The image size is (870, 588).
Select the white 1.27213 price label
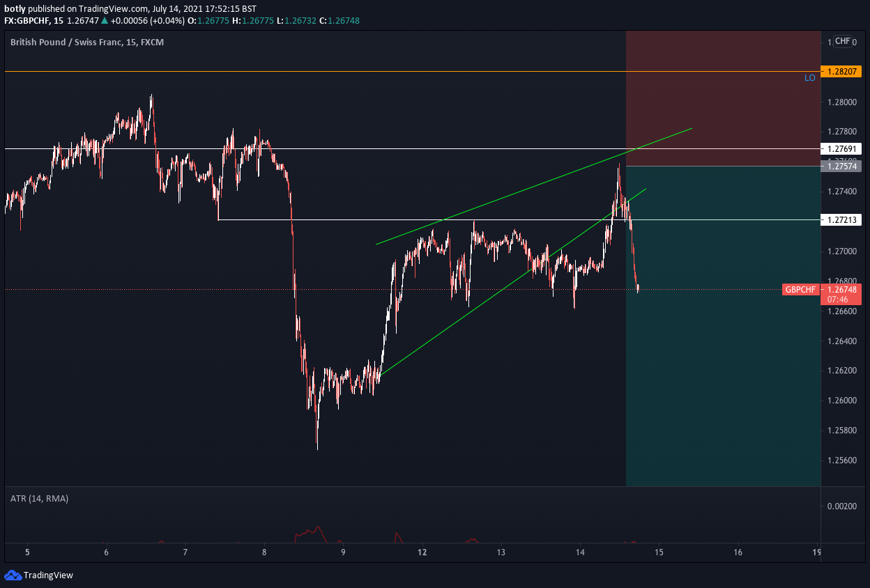pos(842,220)
